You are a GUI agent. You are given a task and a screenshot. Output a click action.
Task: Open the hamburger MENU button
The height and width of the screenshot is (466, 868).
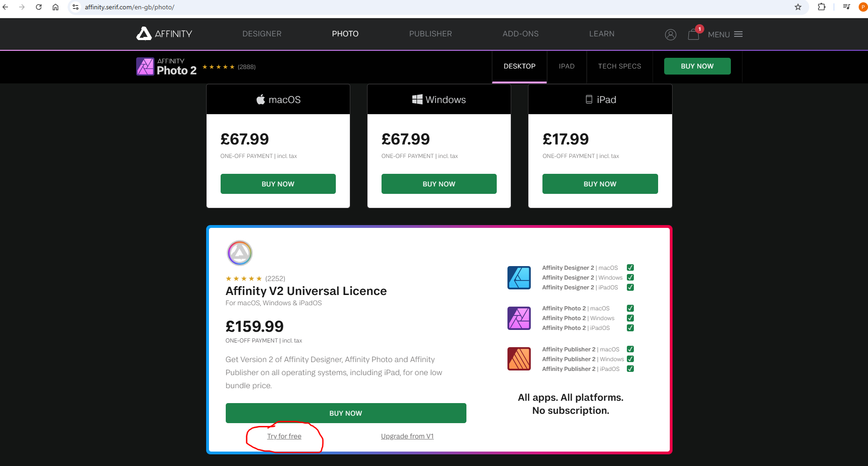point(725,34)
